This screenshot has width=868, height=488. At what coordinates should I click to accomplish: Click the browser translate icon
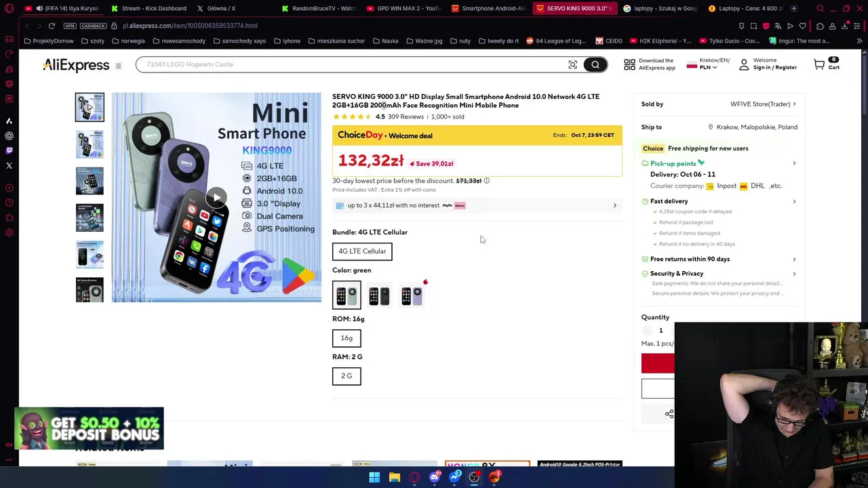pyautogui.click(x=778, y=26)
